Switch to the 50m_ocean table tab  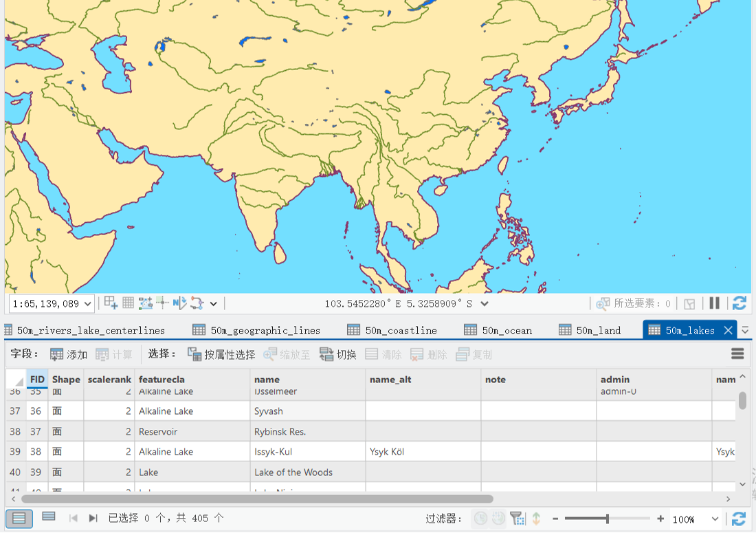point(498,330)
